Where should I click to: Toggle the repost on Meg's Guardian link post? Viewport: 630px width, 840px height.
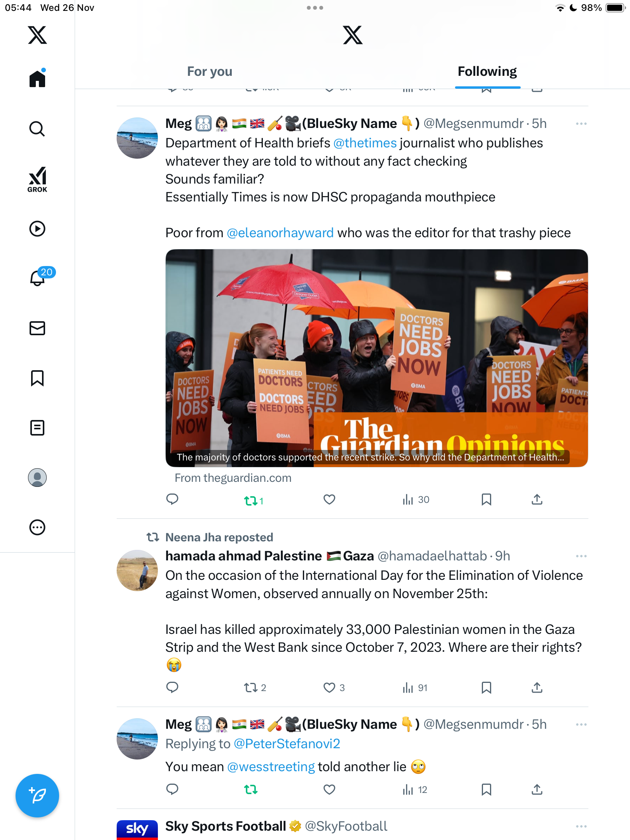click(254, 500)
